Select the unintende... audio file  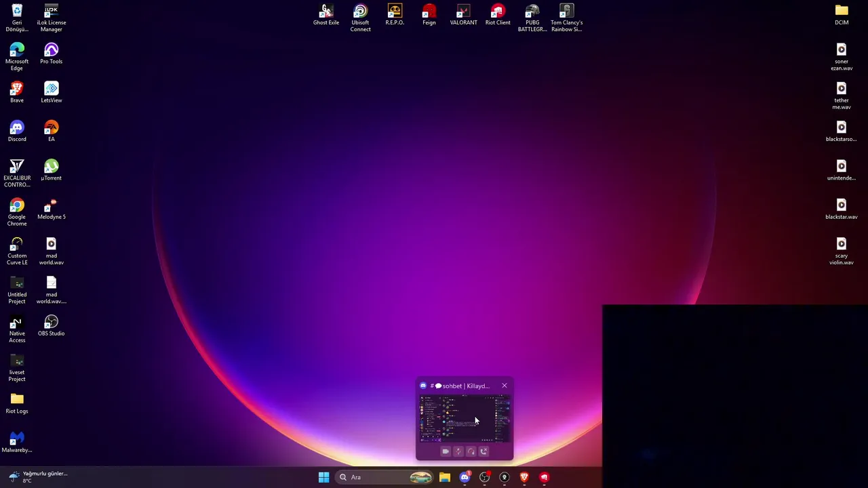pyautogui.click(x=842, y=170)
